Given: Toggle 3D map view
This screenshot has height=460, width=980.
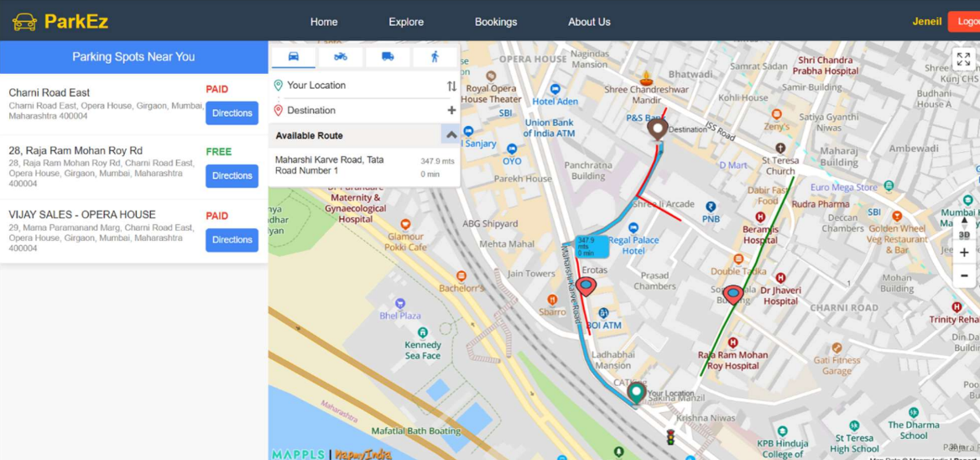Looking at the screenshot, I should tap(964, 234).
